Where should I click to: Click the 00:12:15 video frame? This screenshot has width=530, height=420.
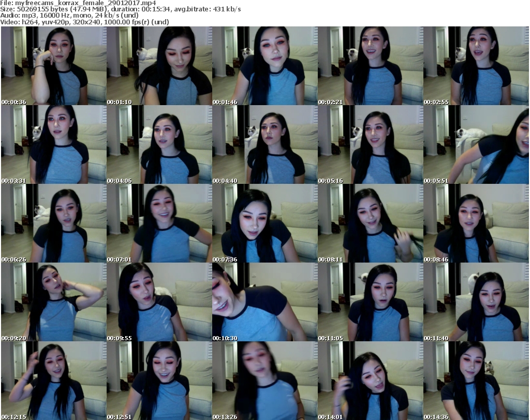click(54, 381)
